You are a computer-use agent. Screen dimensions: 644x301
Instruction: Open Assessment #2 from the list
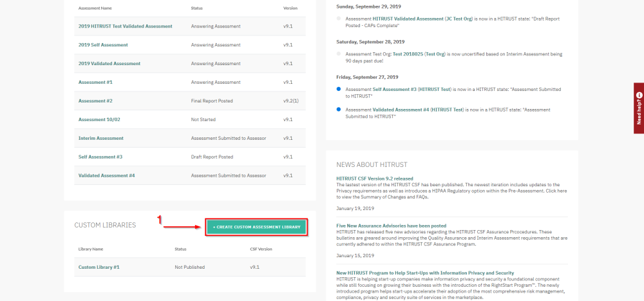[95, 101]
